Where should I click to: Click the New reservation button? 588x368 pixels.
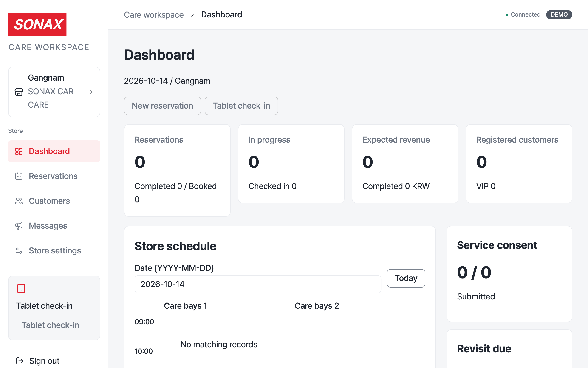162,106
